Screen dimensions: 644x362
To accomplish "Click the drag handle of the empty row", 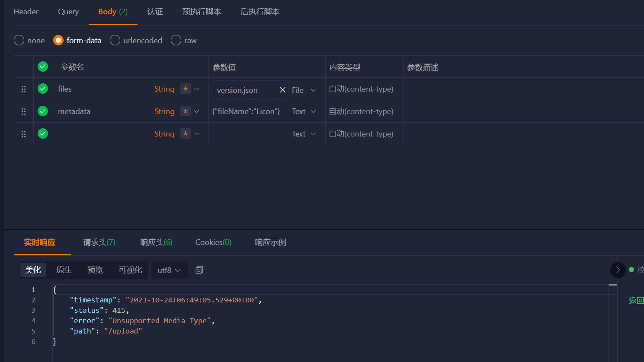I will click(24, 134).
